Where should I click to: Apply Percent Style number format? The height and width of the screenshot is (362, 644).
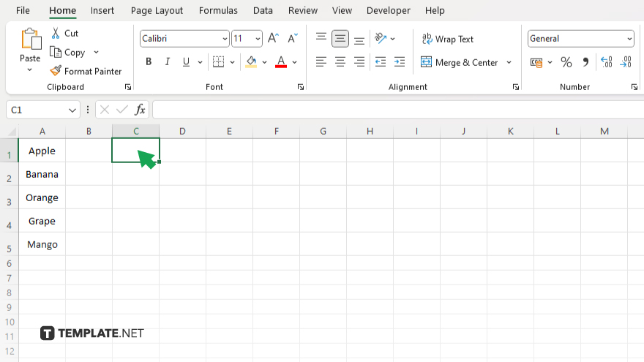566,62
